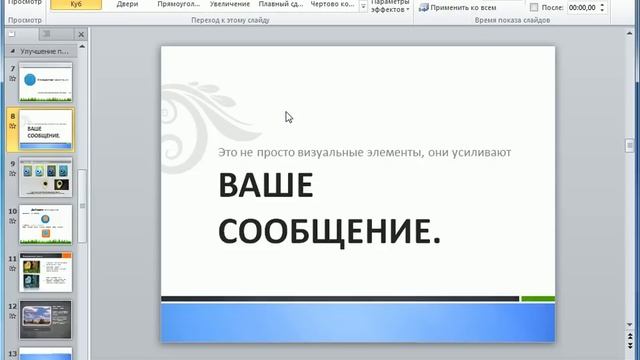Viewport: 640px width, 360px height.
Task: Click main editor scroll down arrow
Action: coord(629,325)
